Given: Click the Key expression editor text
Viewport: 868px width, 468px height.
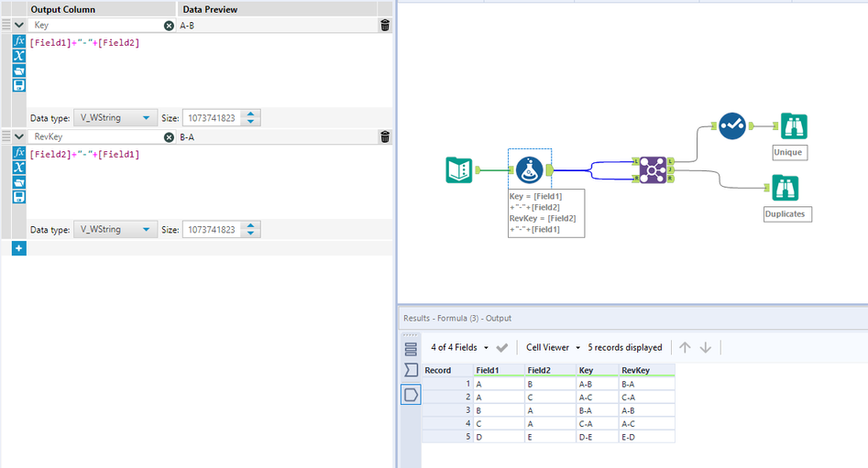Looking at the screenshot, I should coord(84,43).
